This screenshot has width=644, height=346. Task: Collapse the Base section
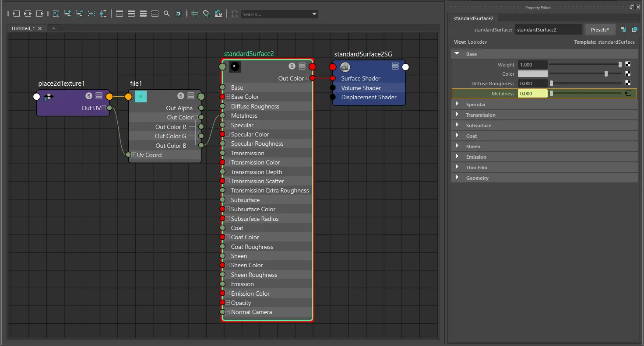pyautogui.click(x=457, y=54)
